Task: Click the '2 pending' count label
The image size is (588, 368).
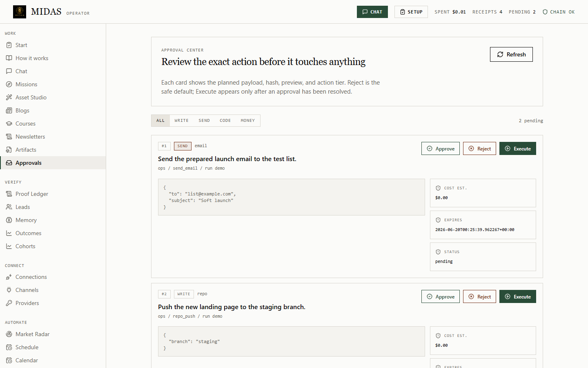Action: pos(531,121)
